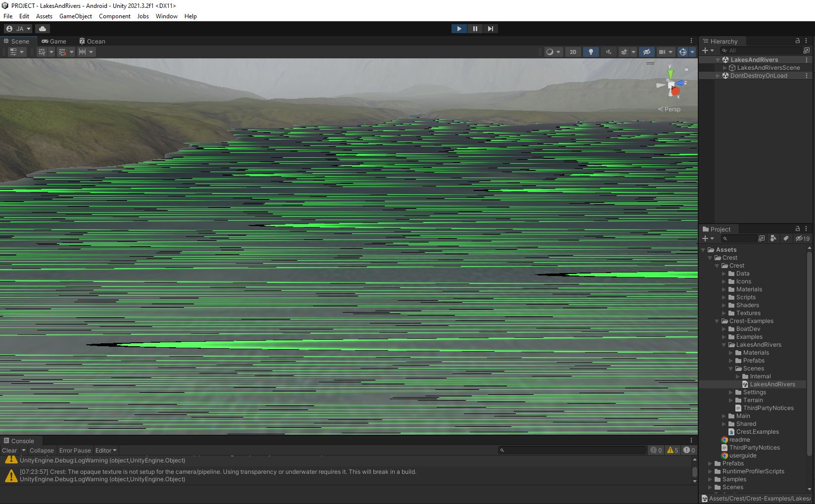815x504 pixels.
Task: Click the Pause button
Action: point(475,29)
